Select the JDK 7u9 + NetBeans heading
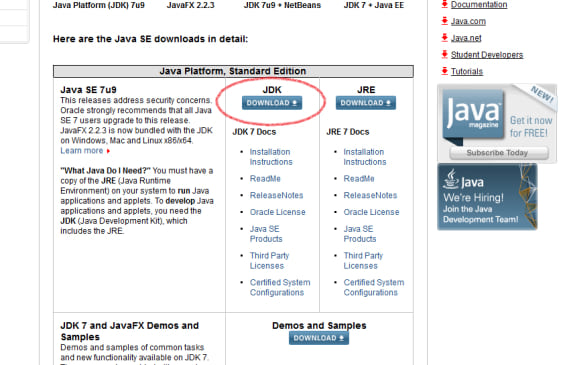The height and width of the screenshot is (365, 565). pos(282,5)
